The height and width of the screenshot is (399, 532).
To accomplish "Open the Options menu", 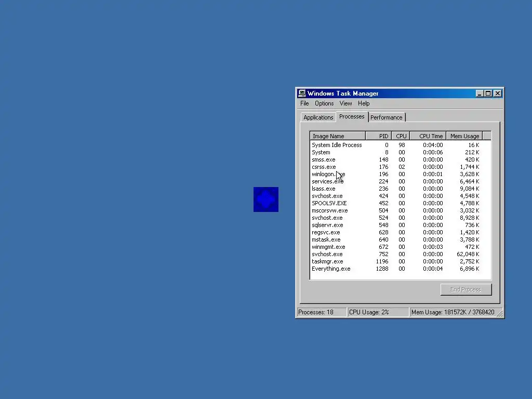I will [x=324, y=103].
